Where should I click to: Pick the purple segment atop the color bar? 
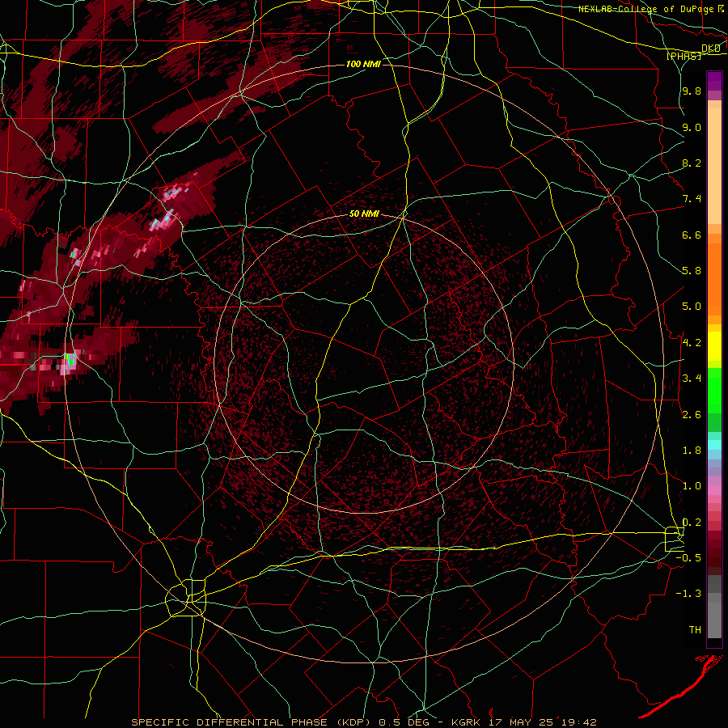click(x=714, y=81)
